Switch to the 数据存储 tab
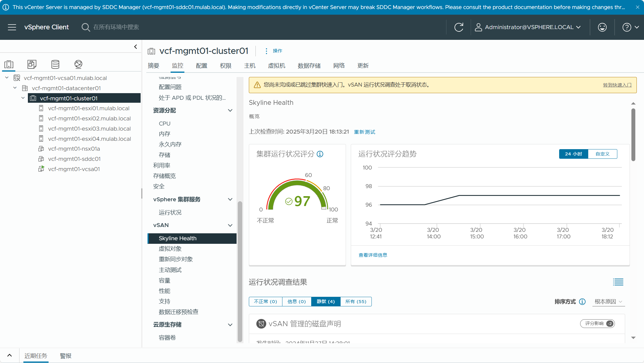Image resolution: width=644 pixels, height=363 pixels. pyautogui.click(x=309, y=66)
